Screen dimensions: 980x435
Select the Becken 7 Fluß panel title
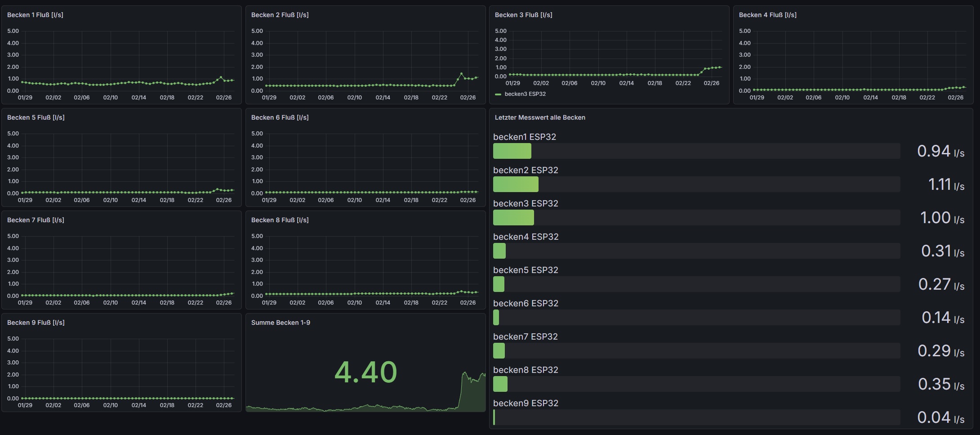point(36,220)
